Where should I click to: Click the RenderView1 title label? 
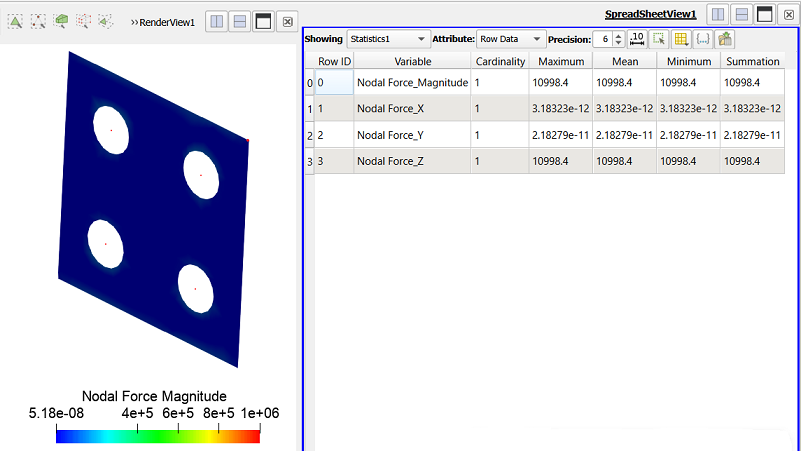[x=167, y=22]
